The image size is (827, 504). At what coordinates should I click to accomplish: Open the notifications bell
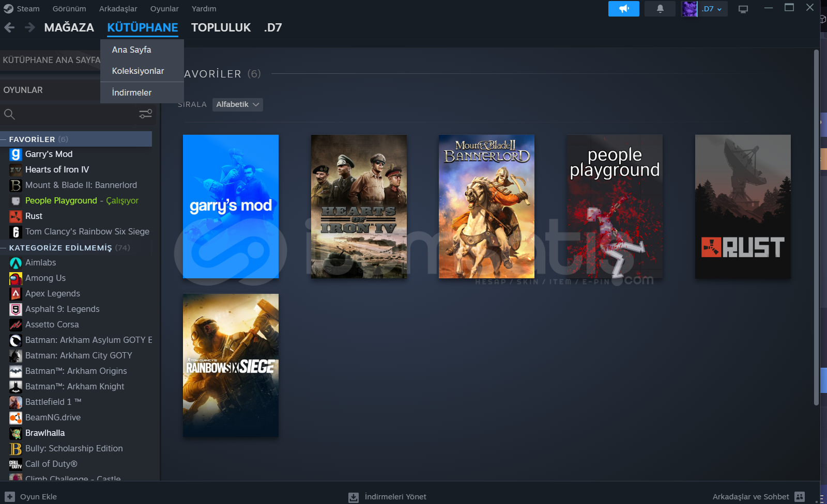[660, 9]
